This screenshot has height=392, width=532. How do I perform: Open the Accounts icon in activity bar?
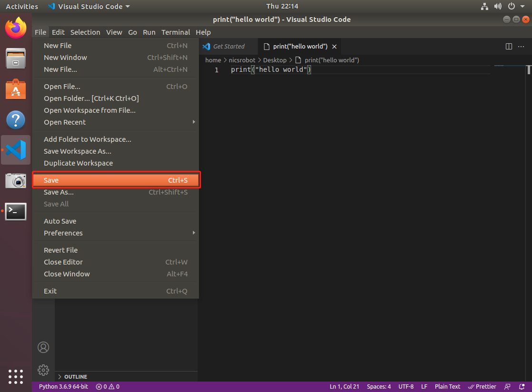coord(43,347)
